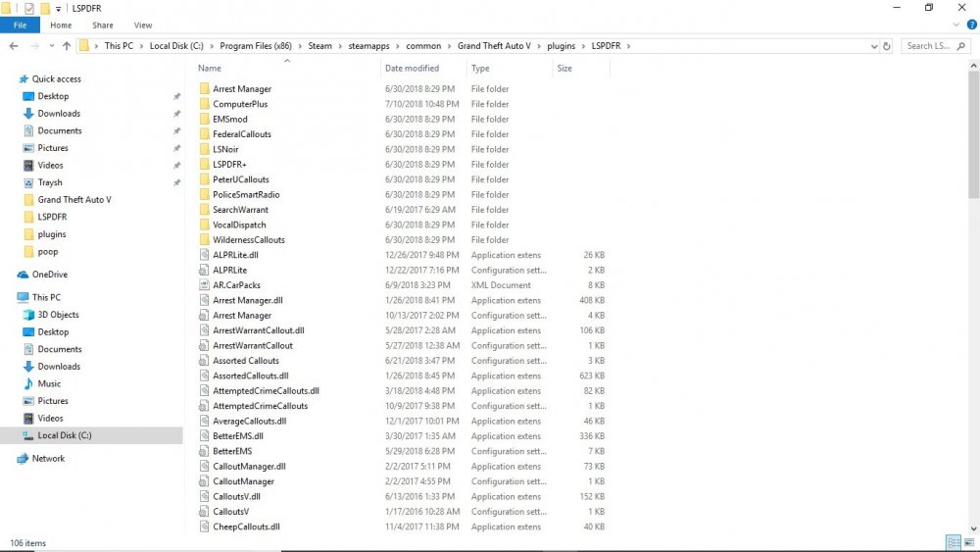980x552 pixels.
Task: Switch to the Share ribbon tab
Action: coord(103,25)
